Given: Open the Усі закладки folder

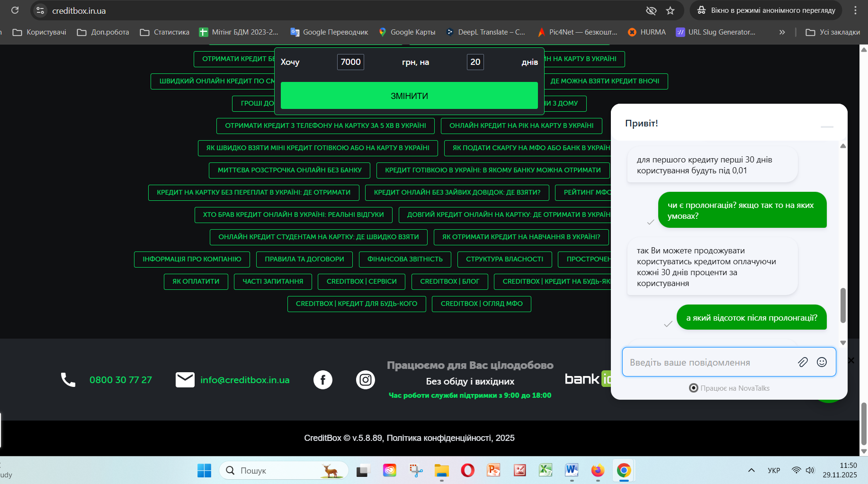Looking at the screenshot, I should 833,32.
